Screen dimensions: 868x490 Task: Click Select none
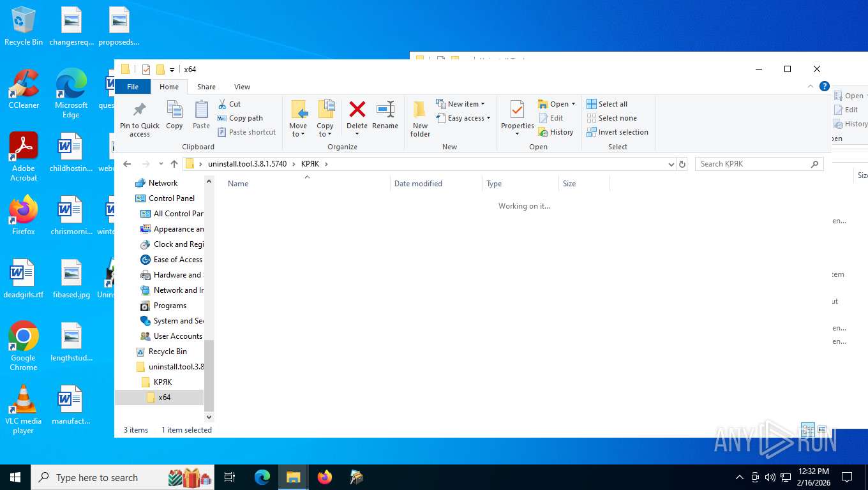tap(611, 118)
